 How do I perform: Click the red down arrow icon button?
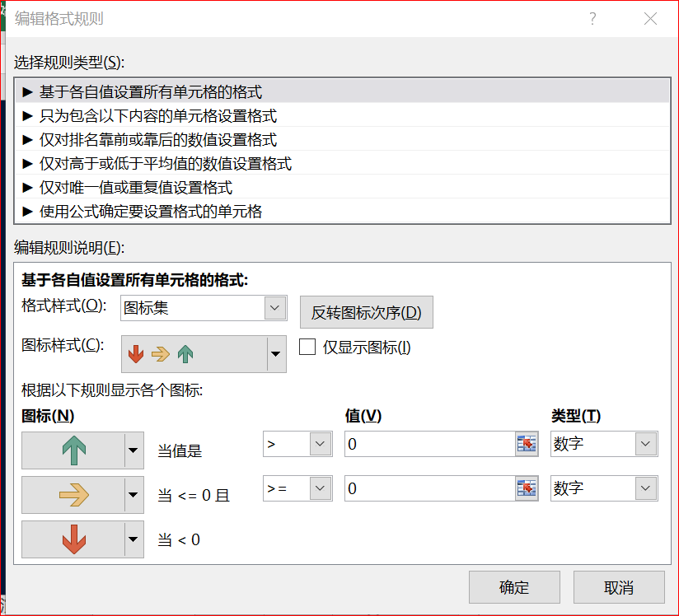73,539
